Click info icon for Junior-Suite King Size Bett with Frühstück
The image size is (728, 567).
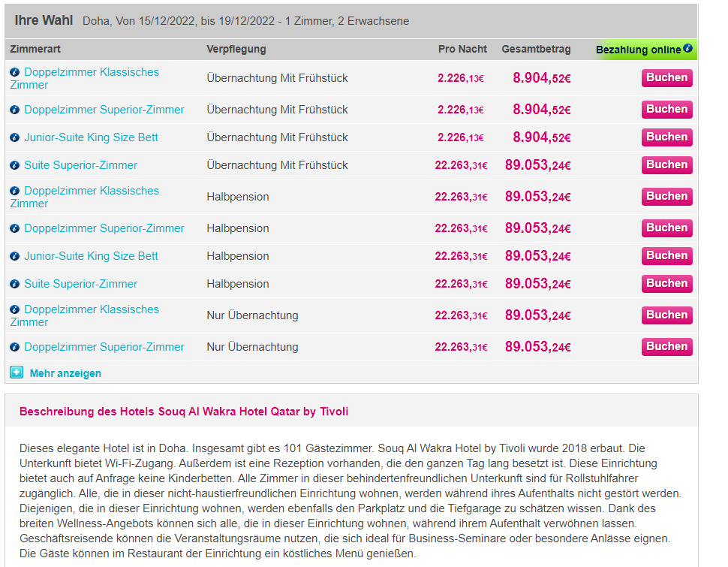pos(14,137)
